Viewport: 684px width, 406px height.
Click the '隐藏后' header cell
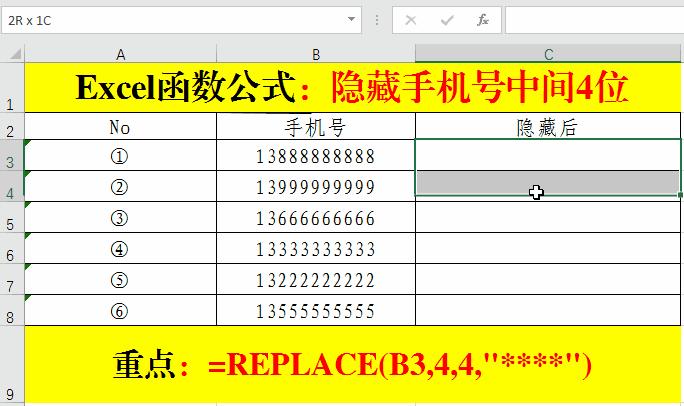[x=548, y=126]
